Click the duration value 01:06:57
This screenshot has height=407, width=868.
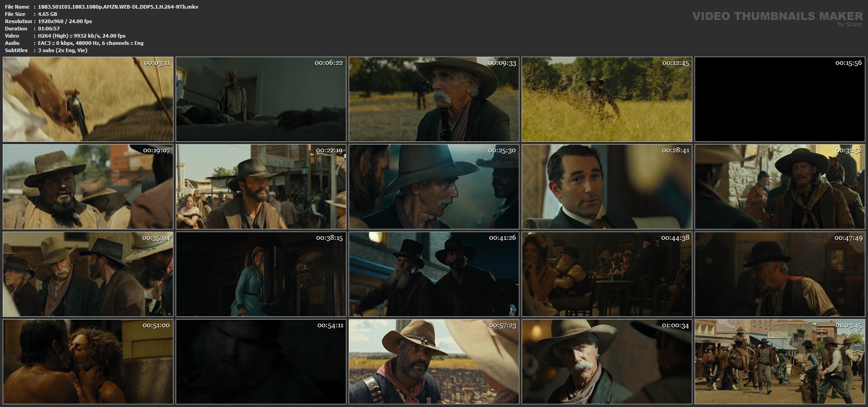point(49,29)
